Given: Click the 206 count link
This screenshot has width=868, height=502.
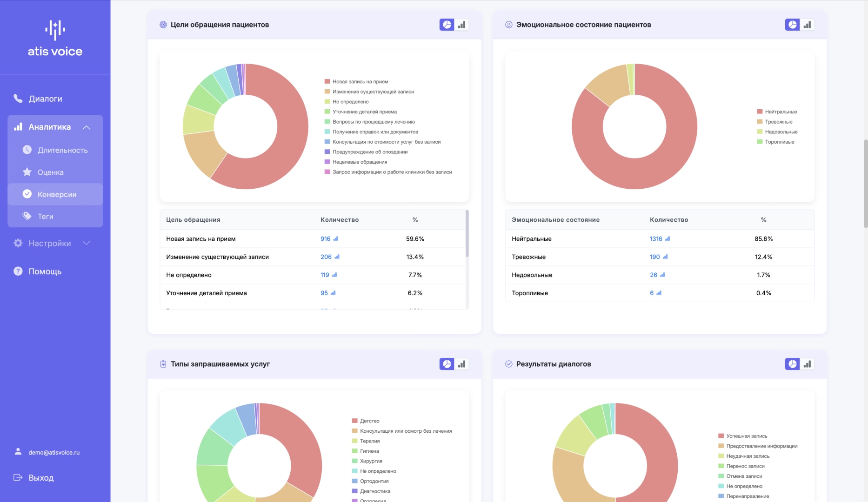Looking at the screenshot, I should (326, 257).
